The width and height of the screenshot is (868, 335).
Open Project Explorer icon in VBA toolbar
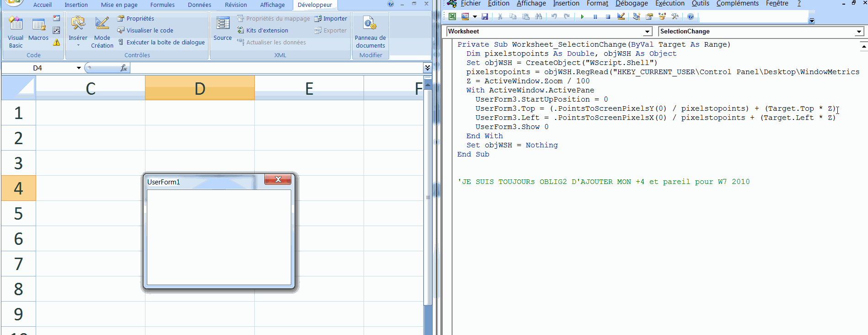[x=636, y=16]
